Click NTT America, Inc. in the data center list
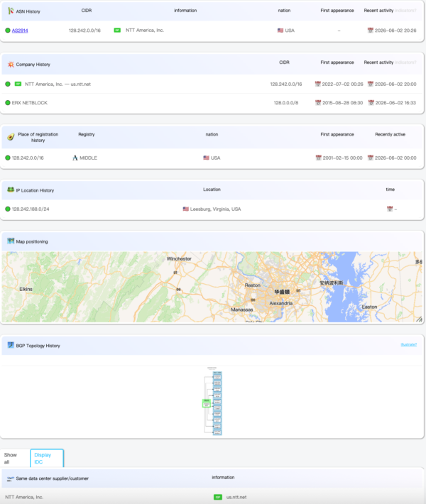Screen dimensions: 426x504 point(24,497)
